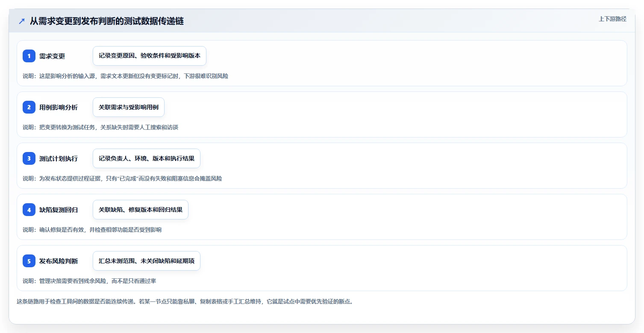Click the 用例影响分析 step name

[x=59, y=107]
